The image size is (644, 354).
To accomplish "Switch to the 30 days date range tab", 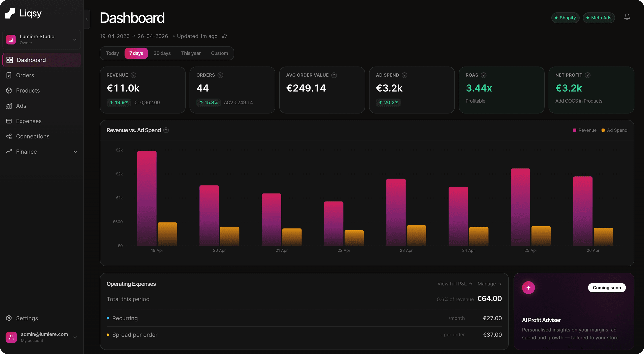I will tap(162, 53).
